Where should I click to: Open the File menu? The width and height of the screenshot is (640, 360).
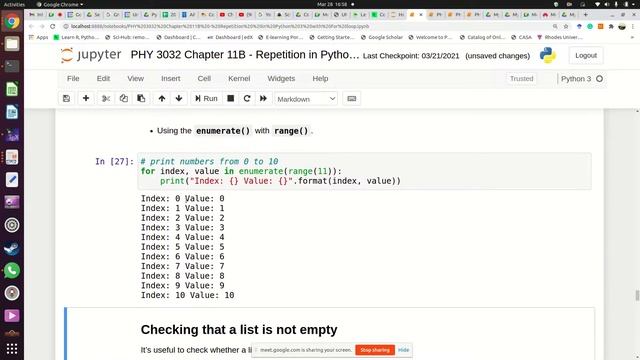pos(73,78)
